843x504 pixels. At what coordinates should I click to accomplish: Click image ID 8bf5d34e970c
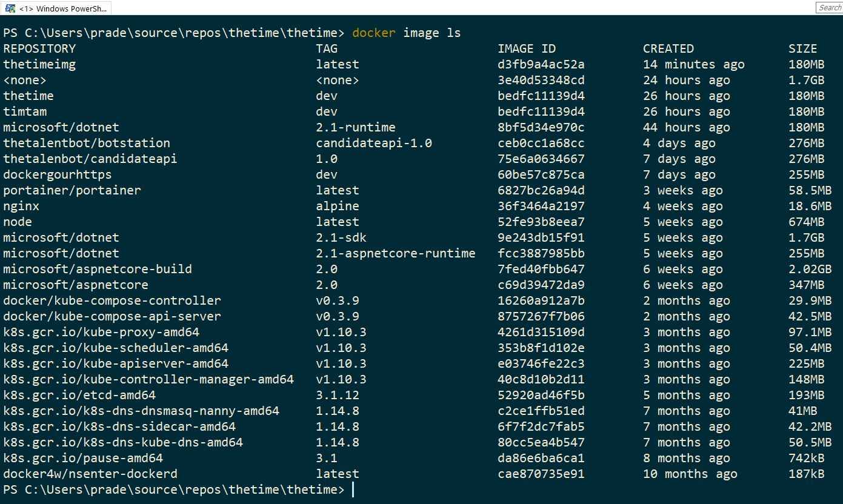coord(541,127)
